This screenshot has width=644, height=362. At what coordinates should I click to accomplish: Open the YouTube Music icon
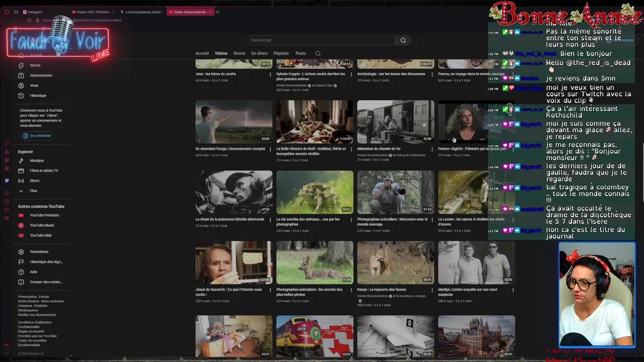pyautogui.click(x=21, y=225)
